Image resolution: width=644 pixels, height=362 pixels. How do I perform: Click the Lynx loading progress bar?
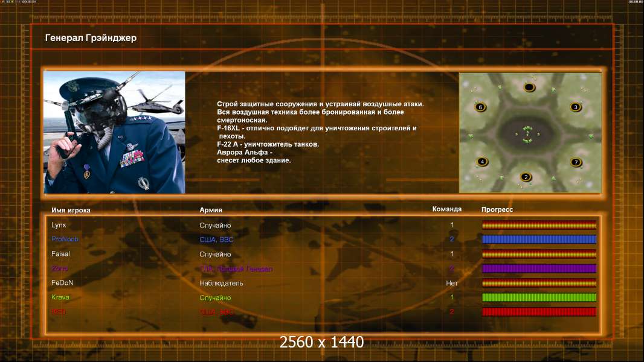[x=539, y=224]
